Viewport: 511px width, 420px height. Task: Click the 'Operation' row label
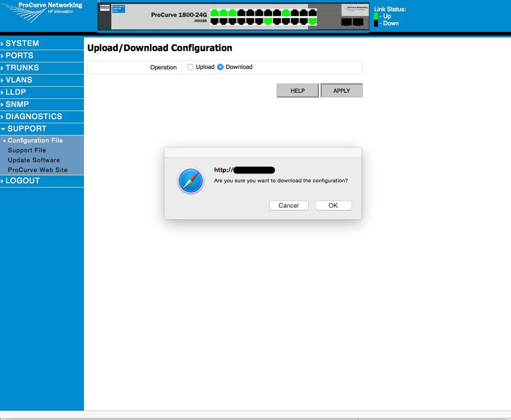[x=163, y=67]
